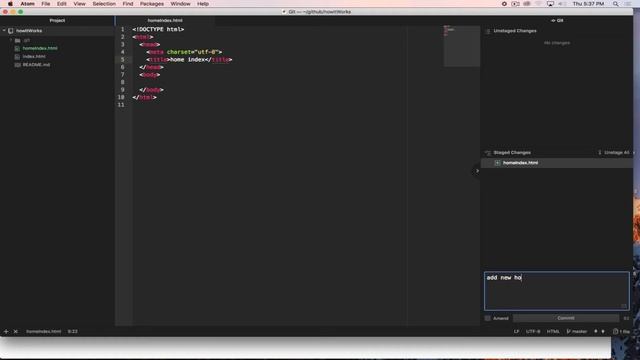Viewport: 640px width, 360px height.
Task: Open the File menu
Action: (x=46, y=4)
